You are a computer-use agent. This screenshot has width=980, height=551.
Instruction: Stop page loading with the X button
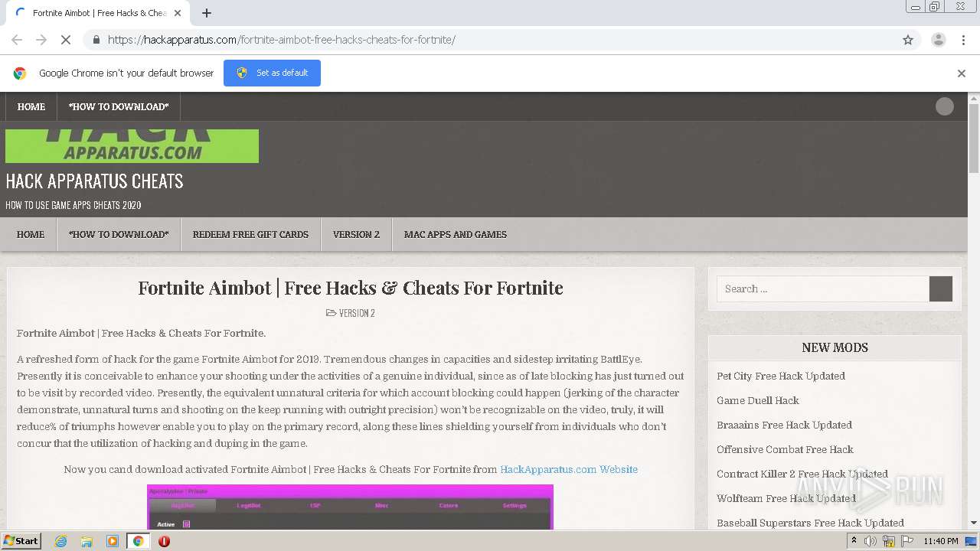point(66,40)
